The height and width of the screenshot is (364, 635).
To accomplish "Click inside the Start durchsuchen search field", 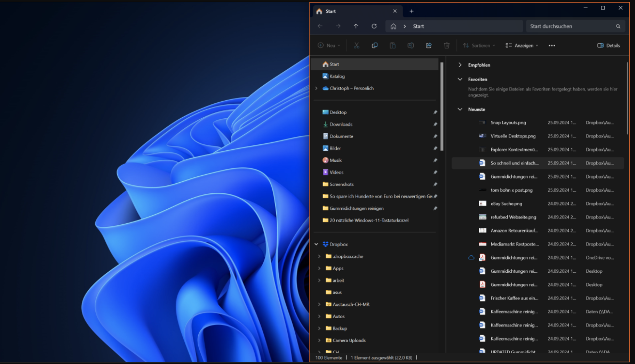I will click(570, 26).
